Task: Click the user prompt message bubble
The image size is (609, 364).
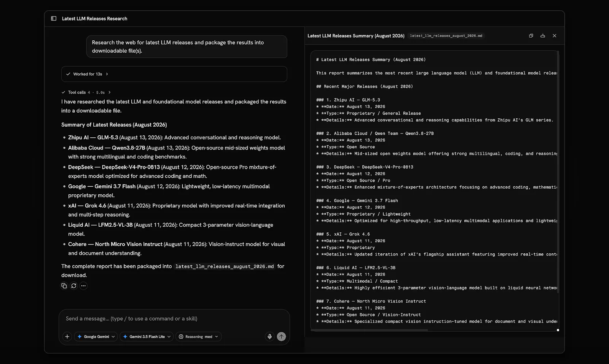Action: [187, 46]
